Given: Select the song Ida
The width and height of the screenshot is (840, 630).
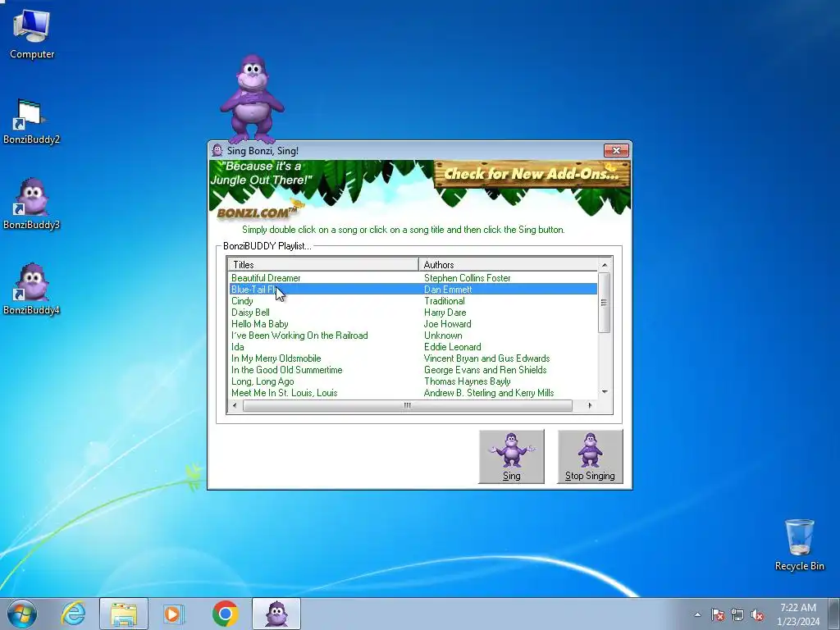Looking at the screenshot, I should point(238,347).
